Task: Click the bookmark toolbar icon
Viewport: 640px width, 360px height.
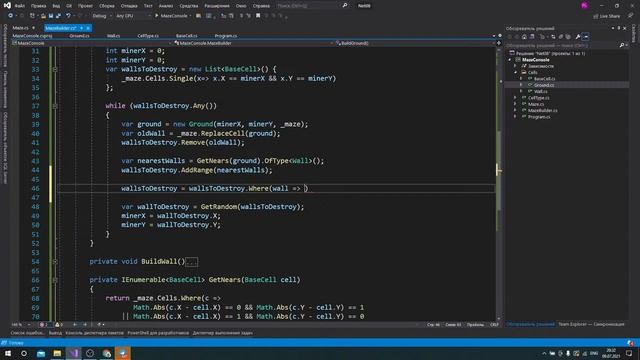Action: [x=258, y=16]
